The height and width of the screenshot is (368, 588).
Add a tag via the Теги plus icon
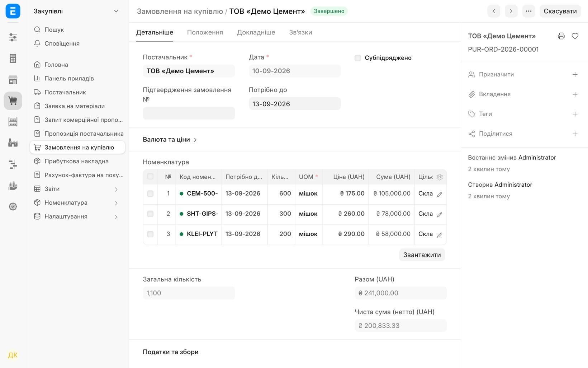[x=575, y=114]
